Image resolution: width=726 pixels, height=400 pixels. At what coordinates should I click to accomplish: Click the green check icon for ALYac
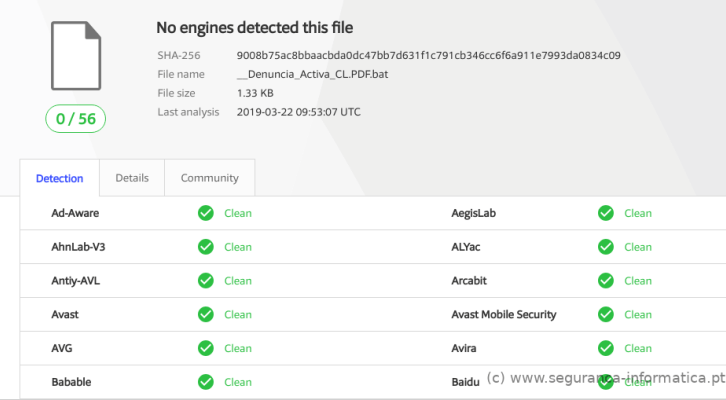(x=606, y=247)
